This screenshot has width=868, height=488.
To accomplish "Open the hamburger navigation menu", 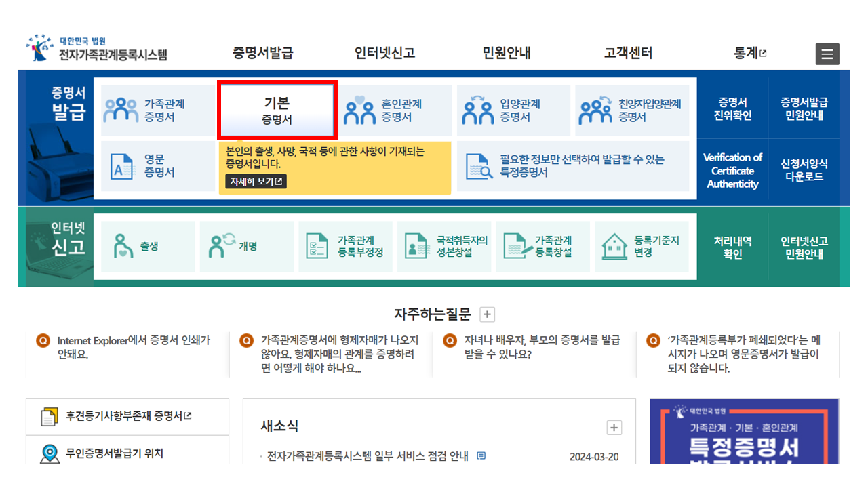I will coord(827,54).
